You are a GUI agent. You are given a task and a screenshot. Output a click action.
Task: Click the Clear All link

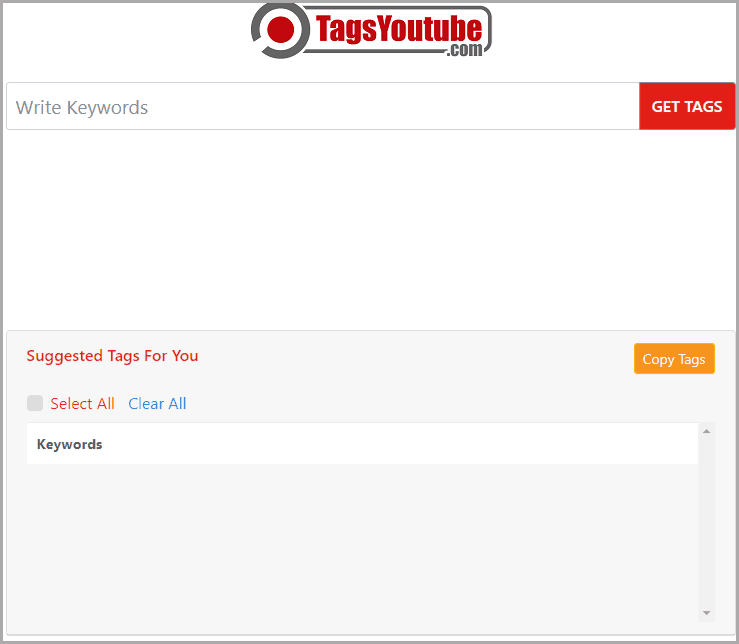tap(157, 404)
